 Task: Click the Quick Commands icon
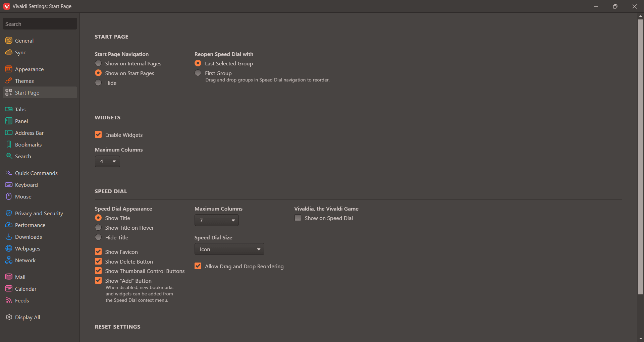9,173
